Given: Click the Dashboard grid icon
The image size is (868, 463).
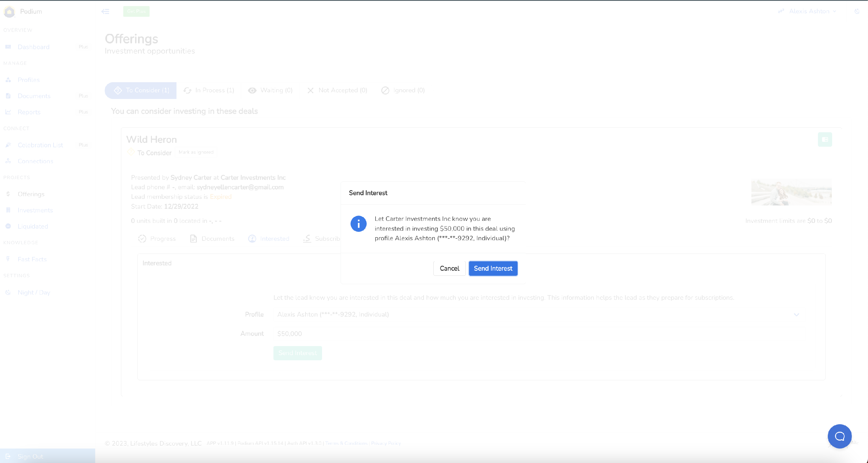Looking at the screenshot, I should click(8, 47).
